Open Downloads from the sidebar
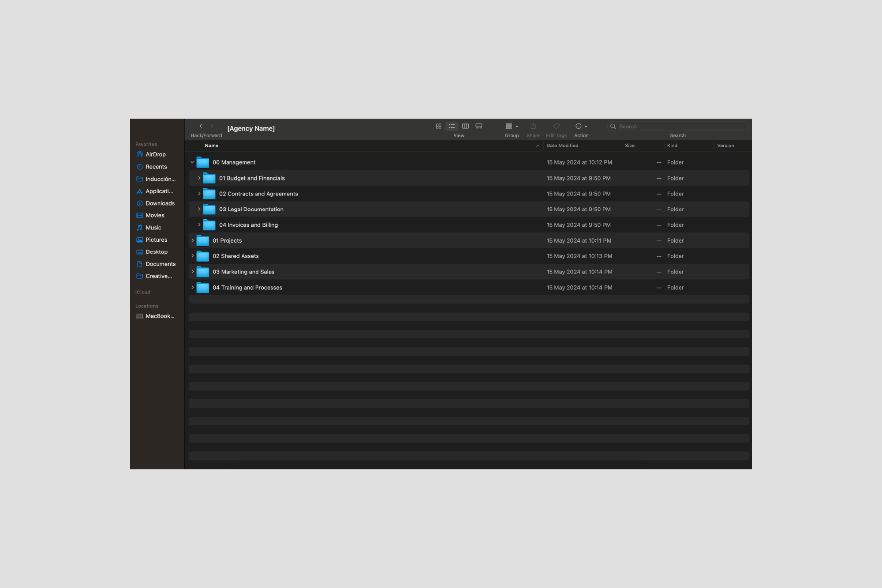The width and height of the screenshot is (882, 588). pyautogui.click(x=160, y=203)
